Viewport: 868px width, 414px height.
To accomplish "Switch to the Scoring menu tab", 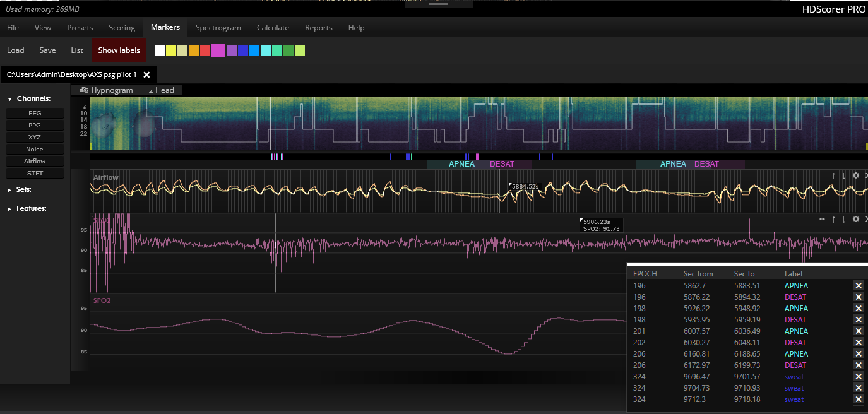I will [122, 28].
